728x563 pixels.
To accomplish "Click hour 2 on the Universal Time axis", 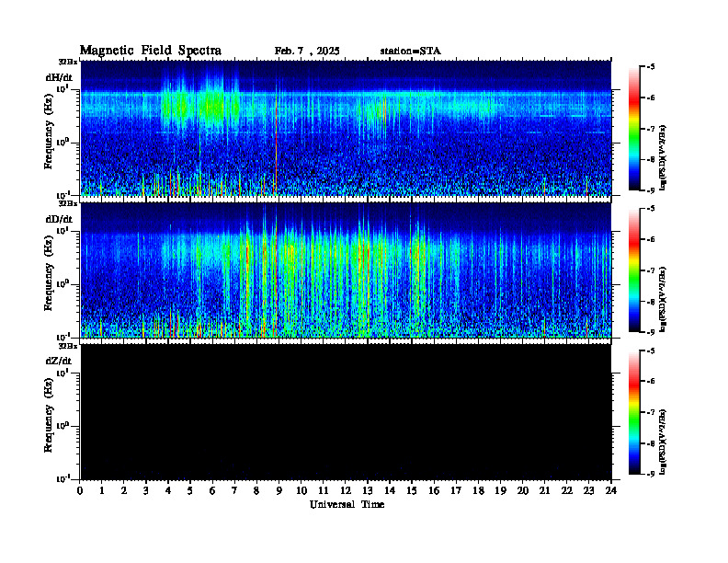I will [x=124, y=491].
